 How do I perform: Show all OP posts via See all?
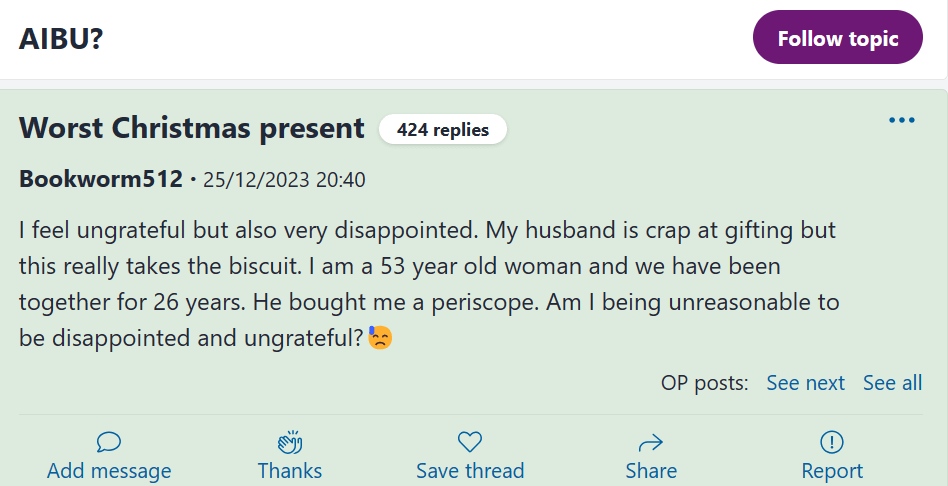(x=892, y=383)
